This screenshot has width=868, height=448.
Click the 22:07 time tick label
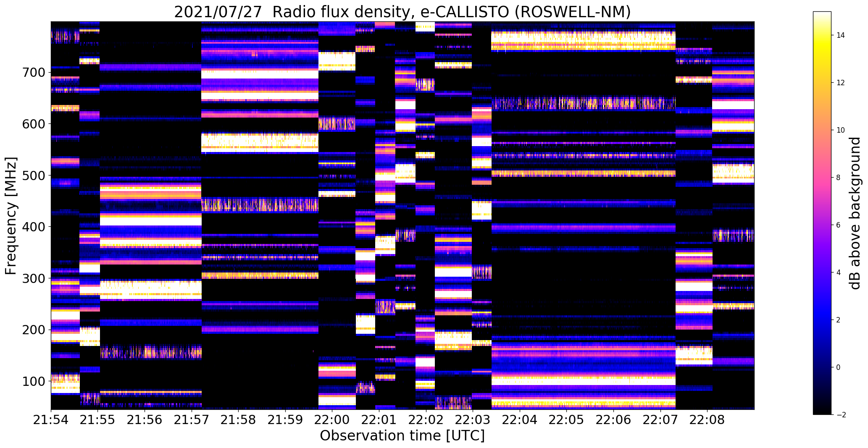tap(660, 419)
